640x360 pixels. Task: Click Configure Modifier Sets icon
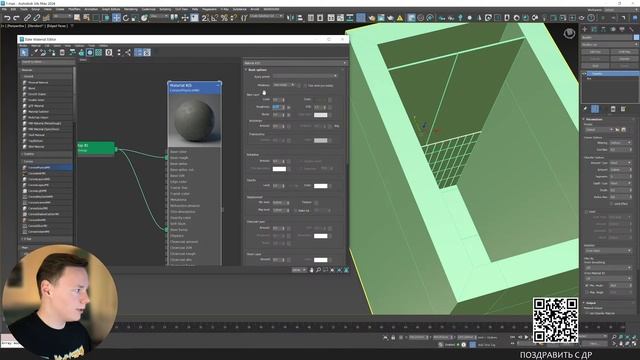623,109
